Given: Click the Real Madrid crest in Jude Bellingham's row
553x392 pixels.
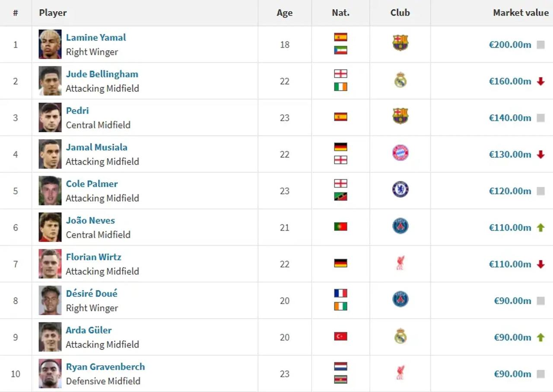Looking at the screenshot, I should pyautogui.click(x=400, y=80).
